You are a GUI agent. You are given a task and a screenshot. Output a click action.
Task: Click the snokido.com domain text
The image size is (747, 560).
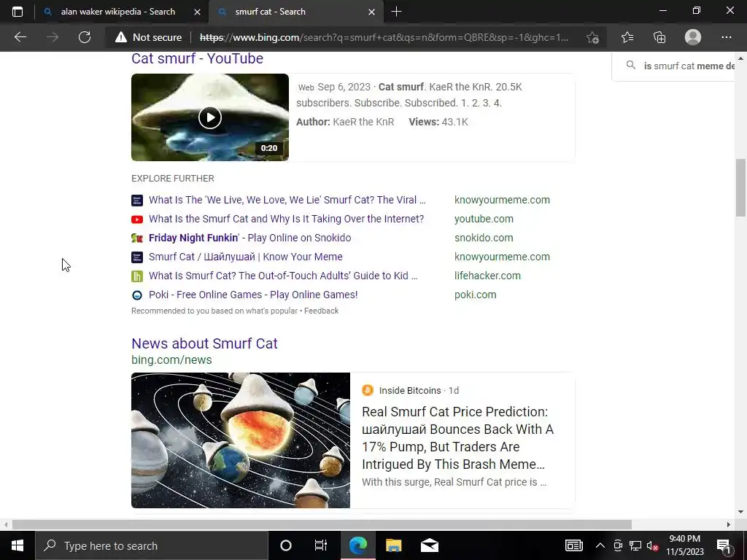coord(484,238)
